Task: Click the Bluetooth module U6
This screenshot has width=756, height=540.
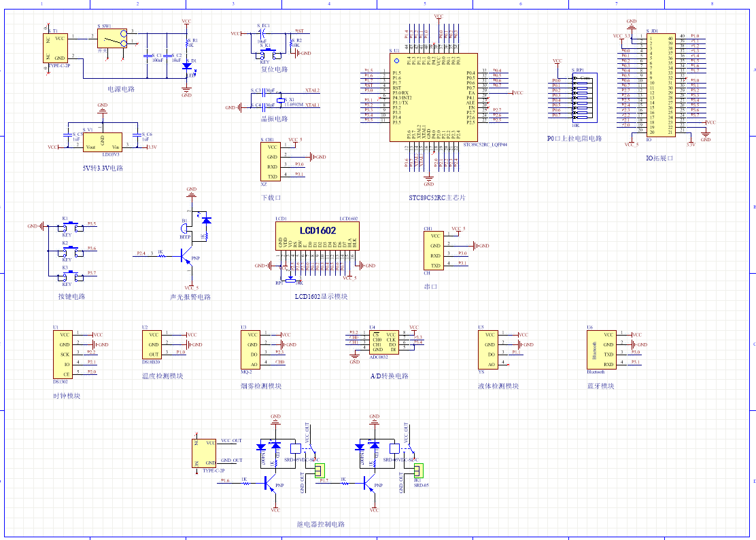Action: 600,350
